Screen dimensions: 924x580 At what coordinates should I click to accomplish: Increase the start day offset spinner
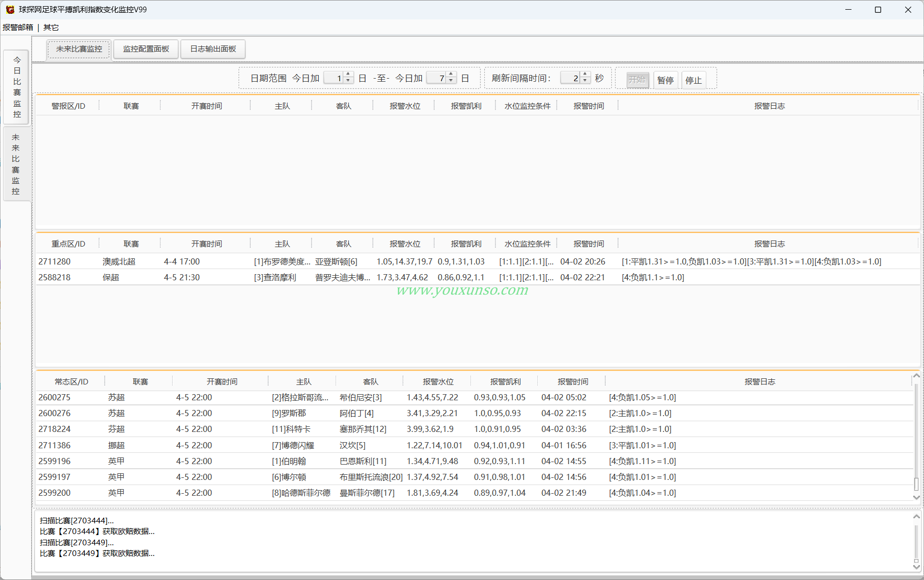348,75
